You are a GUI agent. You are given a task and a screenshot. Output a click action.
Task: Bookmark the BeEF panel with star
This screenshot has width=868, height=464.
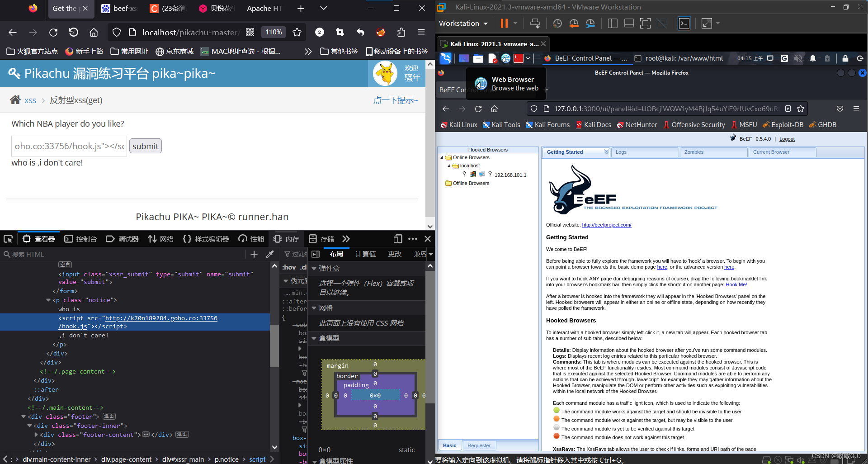[x=801, y=109]
